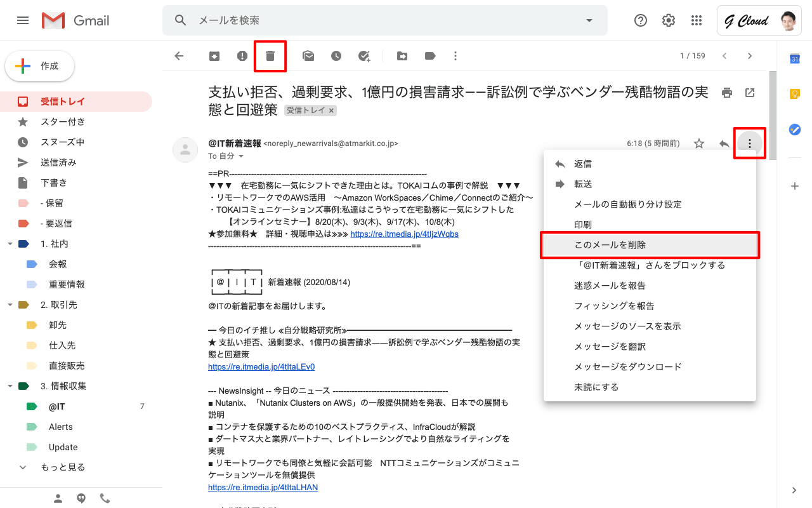Click the label tag icon in toolbar
The width and height of the screenshot is (812, 508).
430,56
